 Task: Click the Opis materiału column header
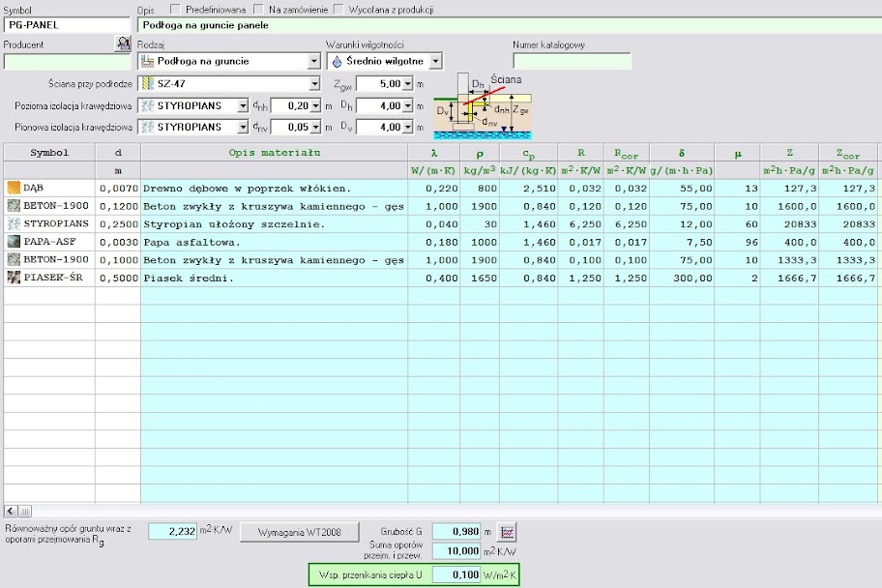(274, 153)
